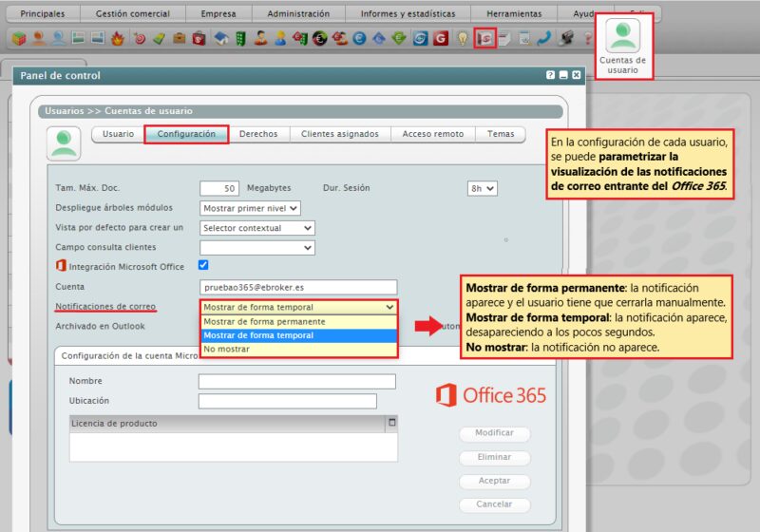Viewport: 760px width, 532px height.
Task: Switch to the Configuración tab
Action: pyautogui.click(x=186, y=134)
